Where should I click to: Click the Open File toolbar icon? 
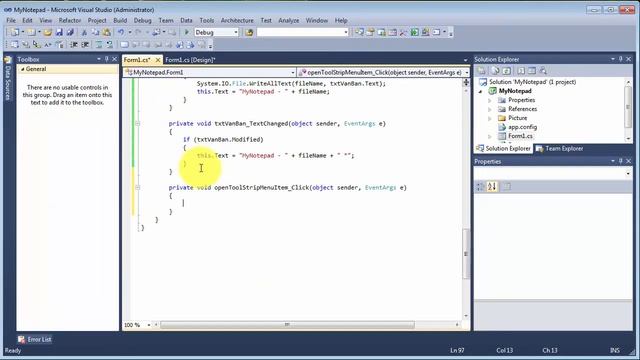[x=47, y=32]
